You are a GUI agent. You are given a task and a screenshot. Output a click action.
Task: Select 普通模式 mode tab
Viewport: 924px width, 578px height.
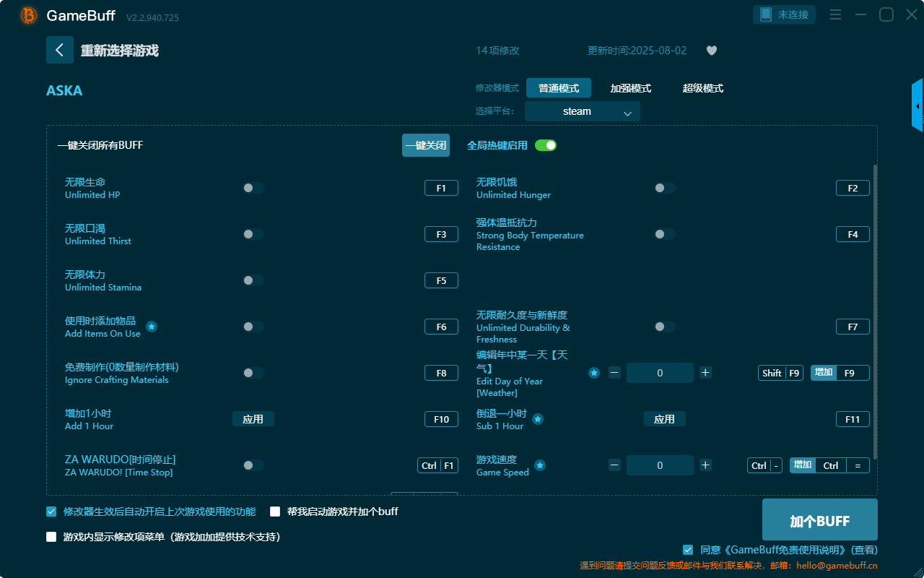tap(559, 88)
